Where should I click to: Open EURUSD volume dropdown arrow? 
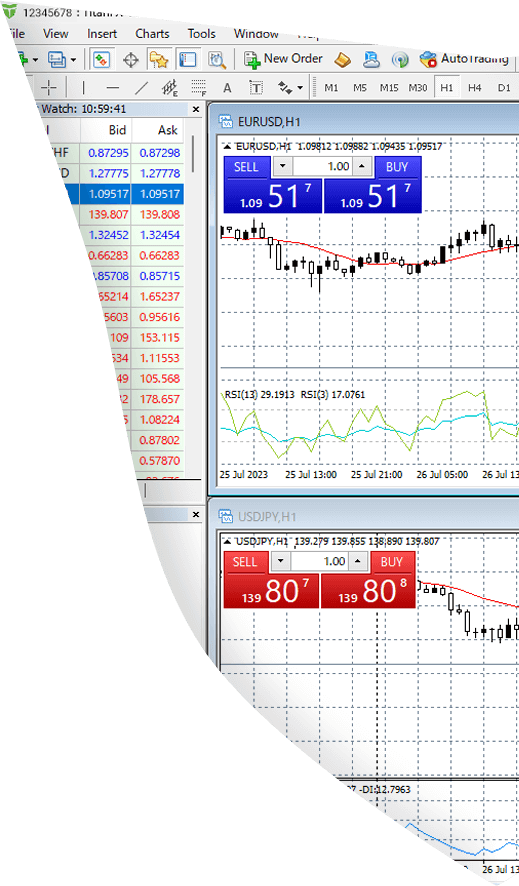pos(283,167)
